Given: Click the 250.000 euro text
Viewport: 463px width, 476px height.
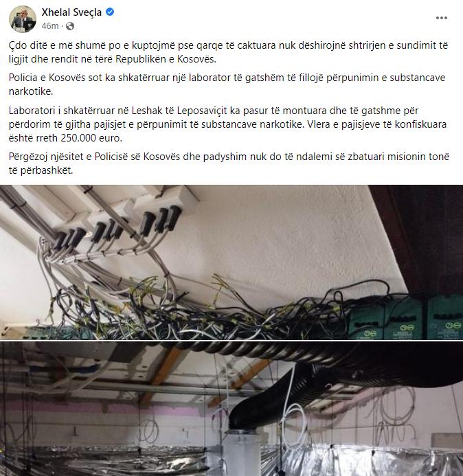Looking at the screenshot, I should 91,138.
